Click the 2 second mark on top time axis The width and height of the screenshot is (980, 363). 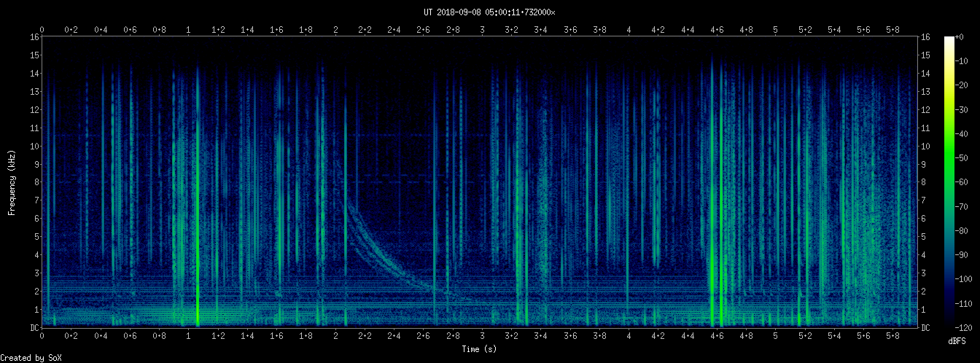click(x=335, y=30)
